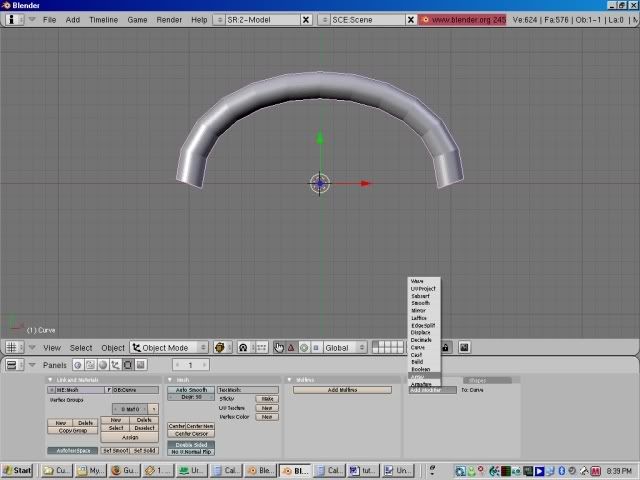Click Assign button in Link and Materials
Viewport: 640px width, 480px height.
click(x=130, y=437)
